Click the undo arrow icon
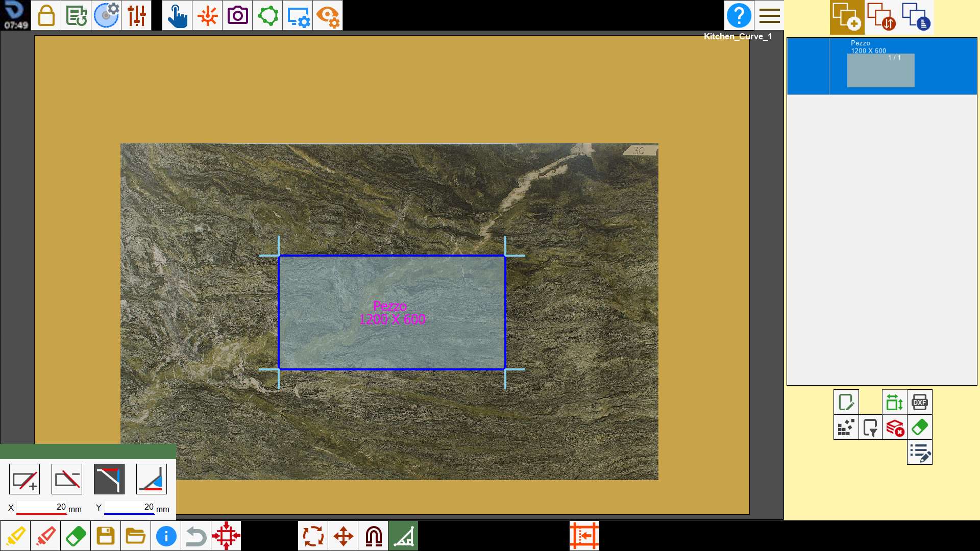 (196, 536)
